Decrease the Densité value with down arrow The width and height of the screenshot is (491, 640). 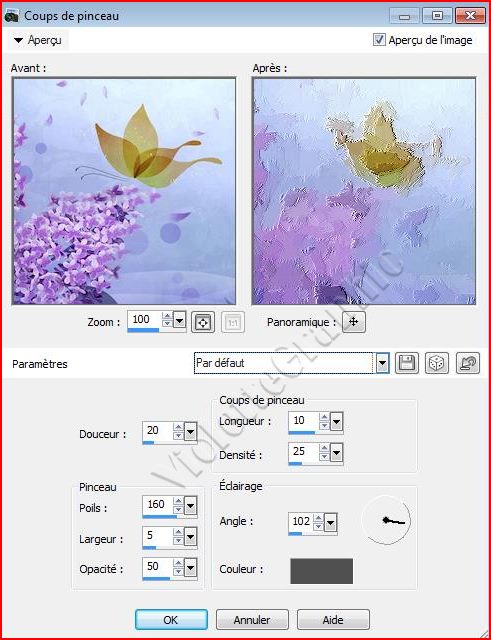pos(324,457)
